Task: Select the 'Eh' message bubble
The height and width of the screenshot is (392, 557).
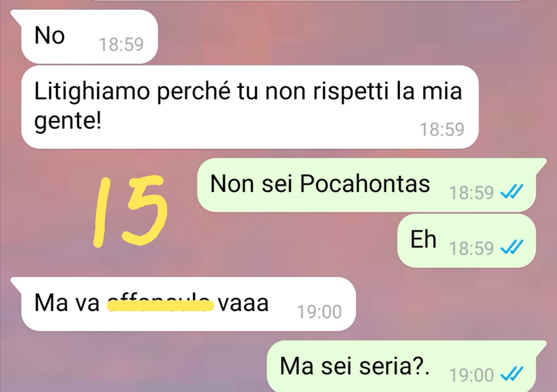Action: [466, 241]
